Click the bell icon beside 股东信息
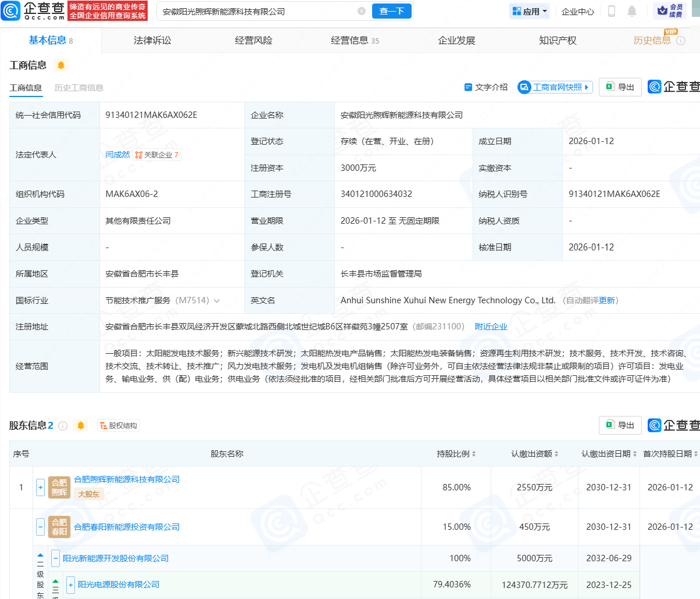700x599 pixels. pyautogui.click(x=81, y=426)
